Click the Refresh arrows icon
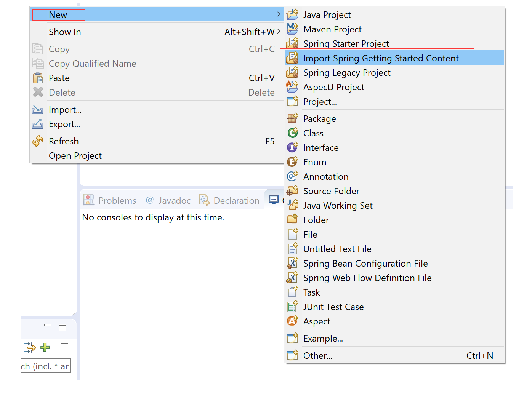Viewport: 532px width, 401px height. 38,141
